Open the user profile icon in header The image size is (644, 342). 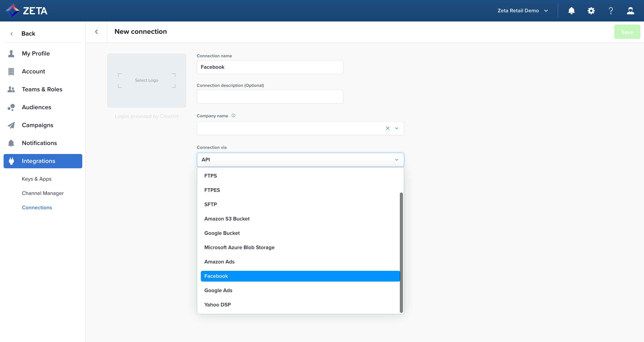click(630, 11)
